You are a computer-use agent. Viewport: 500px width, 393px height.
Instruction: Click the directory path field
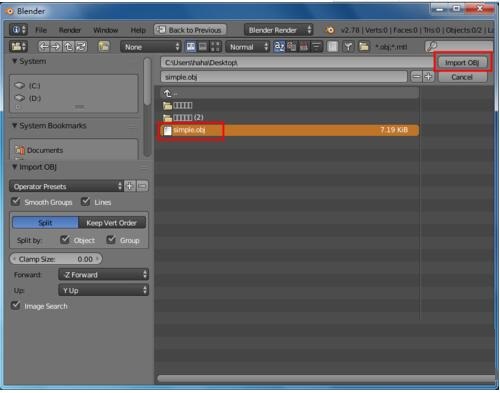297,62
